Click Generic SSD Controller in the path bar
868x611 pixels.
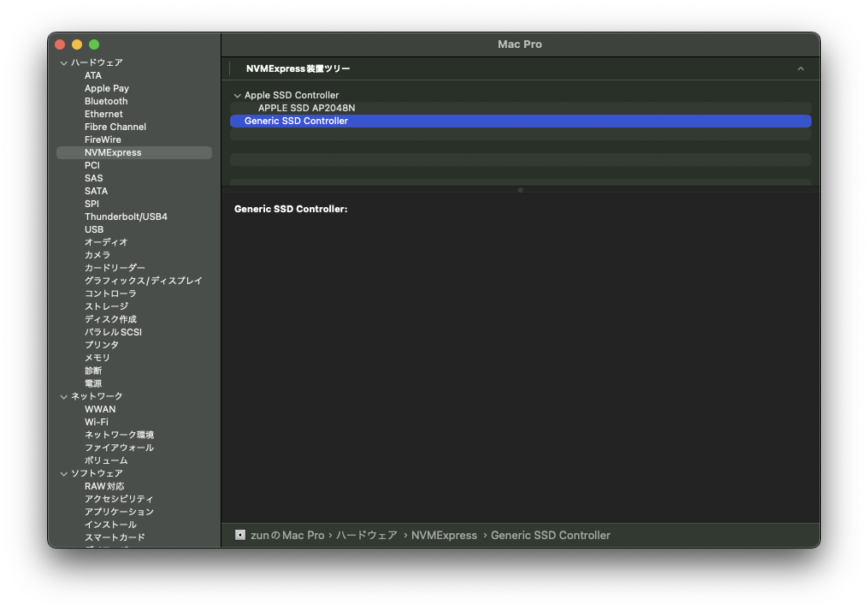pyautogui.click(x=550, y=535)
